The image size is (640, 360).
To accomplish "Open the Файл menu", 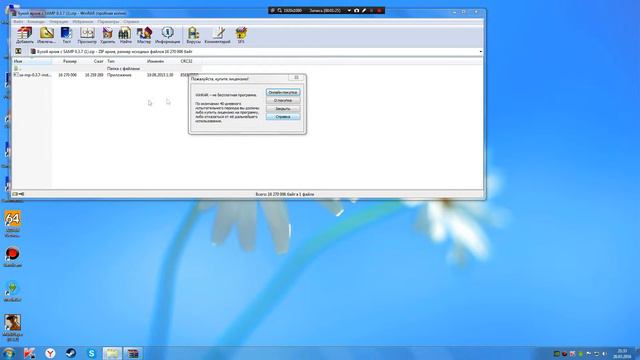I will click(18, 22).
